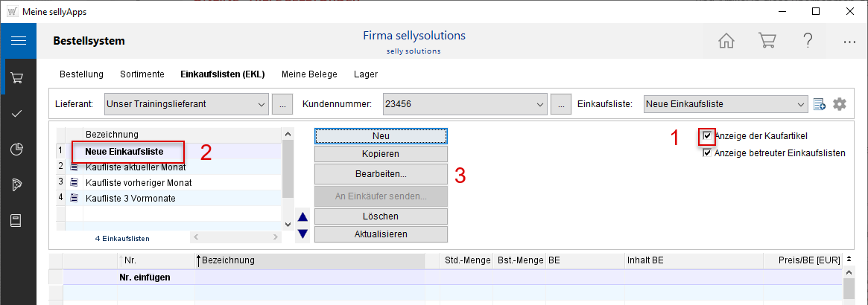The image size is (868, 305).
Task: Expand the Einkaufsliste dropdown
Action: click(801, 104)
